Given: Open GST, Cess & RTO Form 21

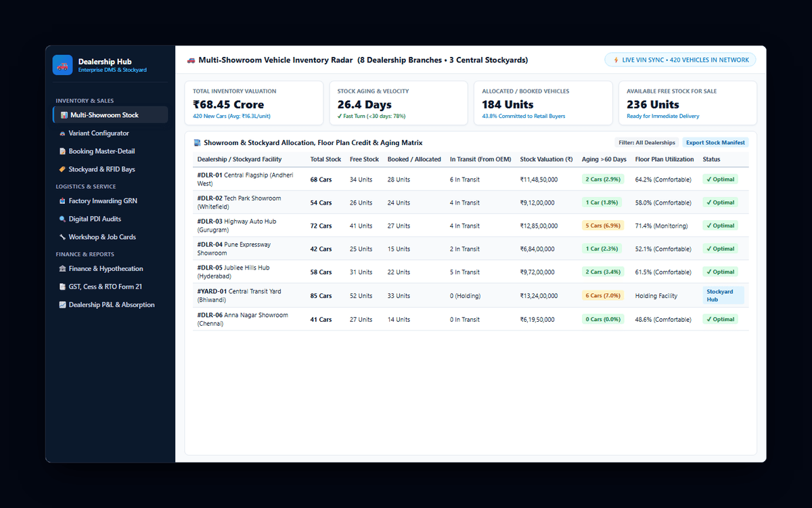Looking at the screenshot, I should (x=110, y=287).
